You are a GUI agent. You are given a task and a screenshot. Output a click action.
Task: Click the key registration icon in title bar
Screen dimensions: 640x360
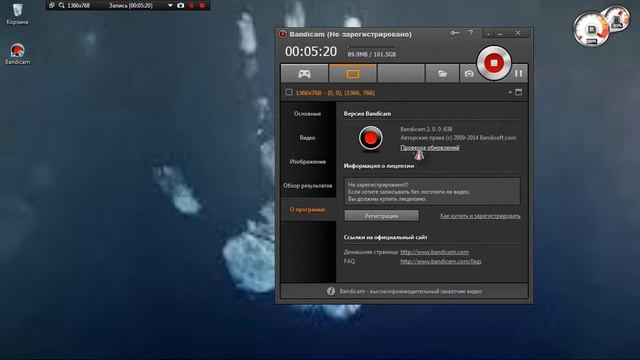click(x=455, y=33)
